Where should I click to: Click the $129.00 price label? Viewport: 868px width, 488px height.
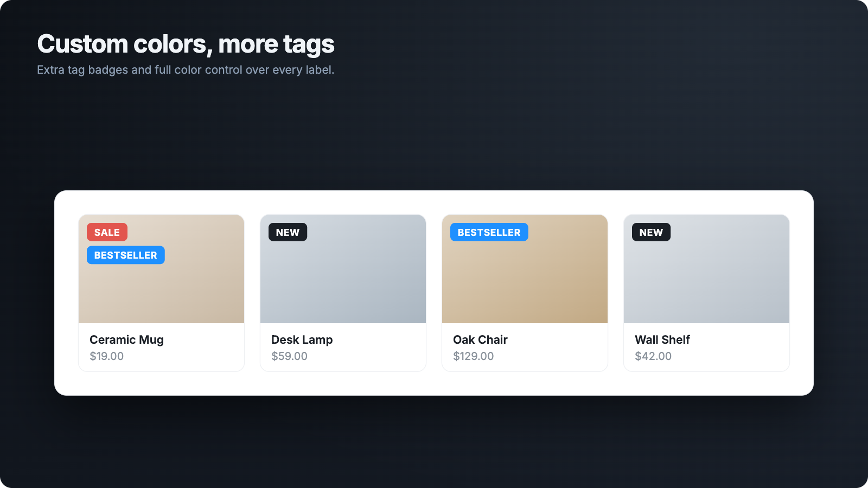[x=473, y=356]
